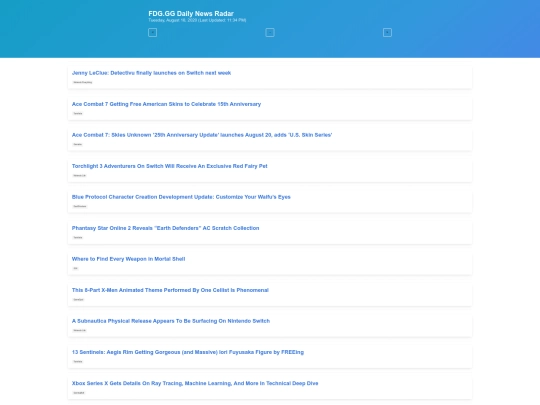
Task: Open the Jenny LeClue: Detectivu Switch launch headline
Action: point(151,73)
